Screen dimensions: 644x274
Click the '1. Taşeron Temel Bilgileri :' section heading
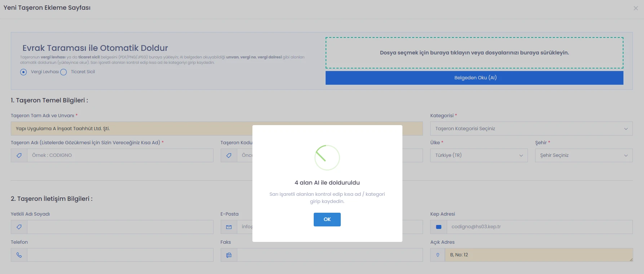pyautogui.click(x=49, y=100)
